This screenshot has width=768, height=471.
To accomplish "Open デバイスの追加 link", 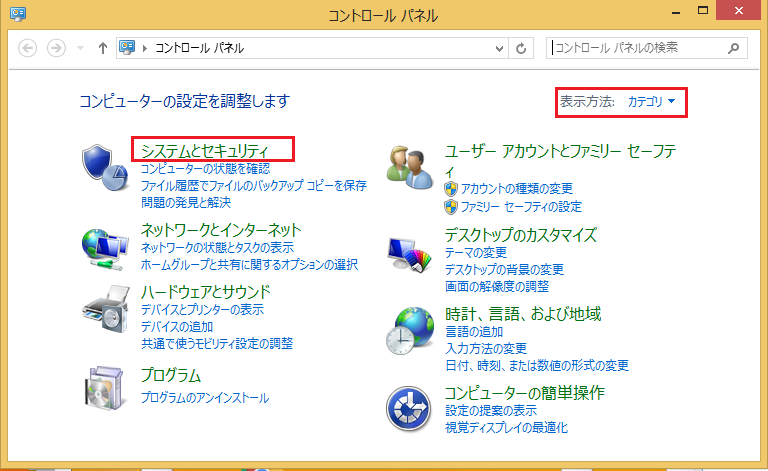I will (177, 327).
